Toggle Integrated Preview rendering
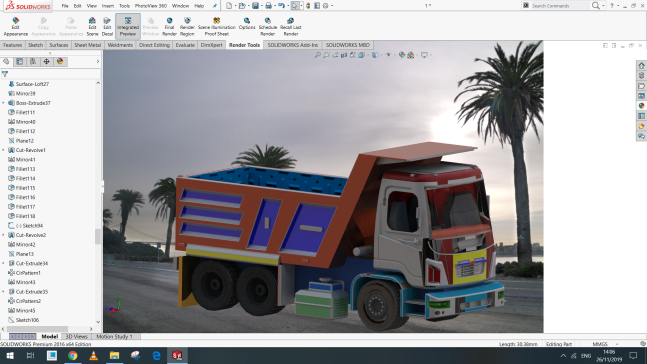Viewport: 647px width, 364px height. (x=128, y=27)
